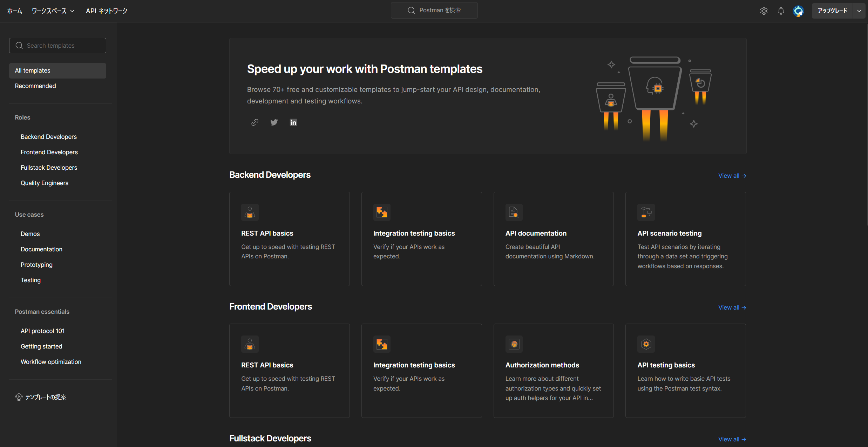Go to the ホーム menu item
This screenshot has width=868, height=447.
(x=15, y=11)
